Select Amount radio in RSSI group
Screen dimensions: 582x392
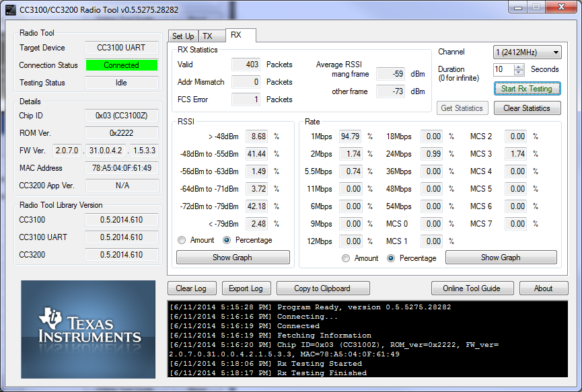182,240
